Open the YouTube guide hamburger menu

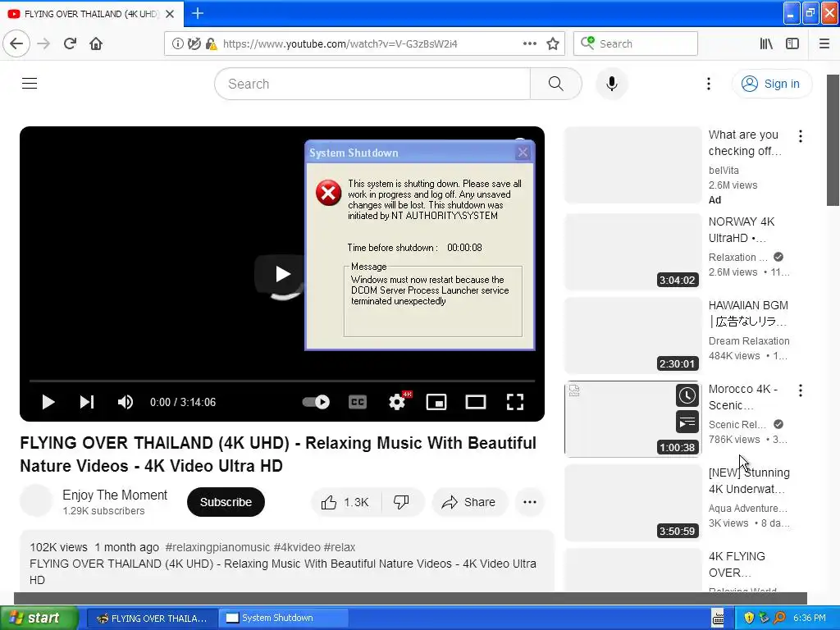pos(30,84)
